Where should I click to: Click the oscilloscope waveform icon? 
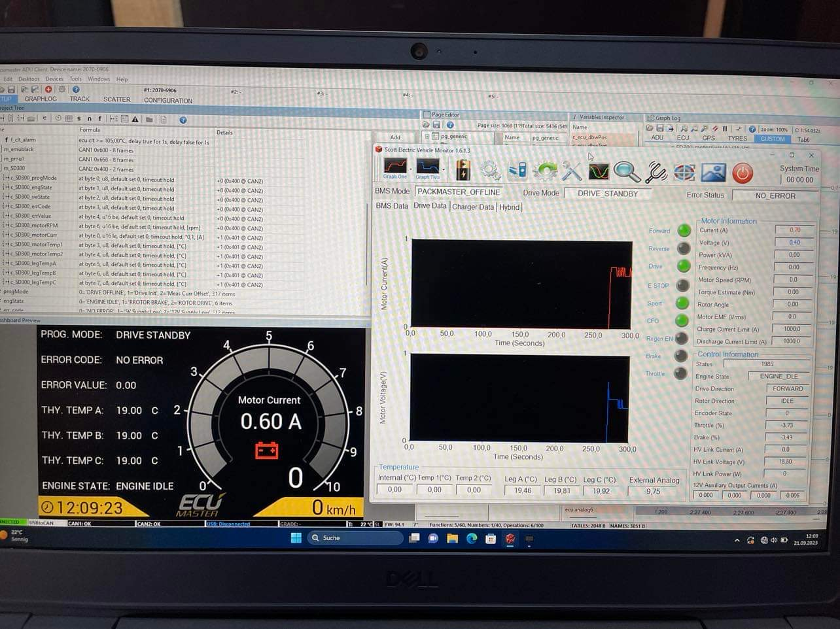pyautogui.click(x=599, y=171)
